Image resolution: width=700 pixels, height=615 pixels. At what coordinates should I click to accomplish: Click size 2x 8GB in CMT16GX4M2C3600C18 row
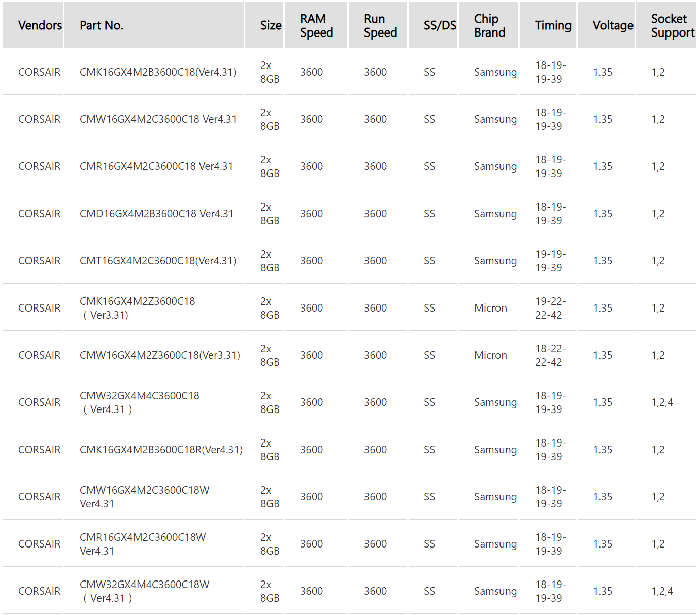tap(270, 261)
